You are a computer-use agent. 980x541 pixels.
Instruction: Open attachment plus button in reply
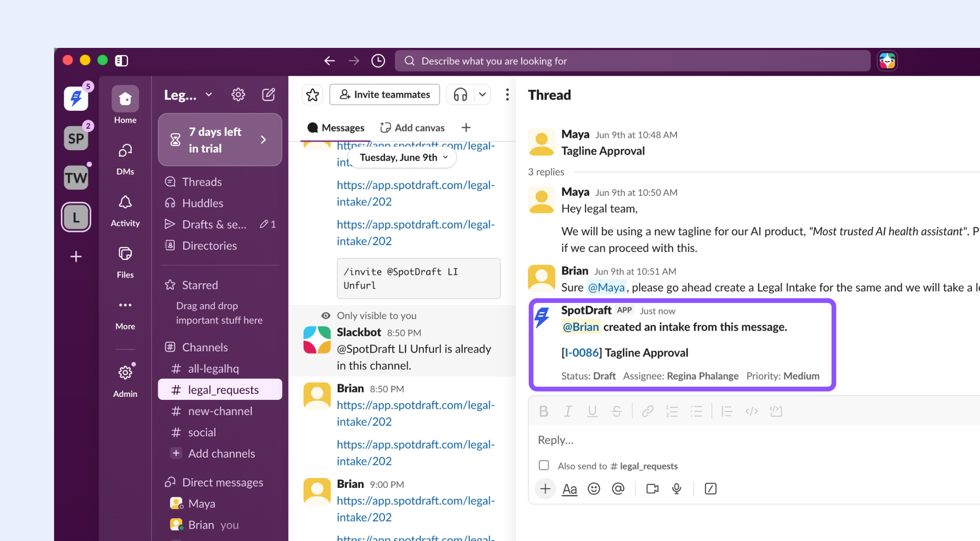pos(545,489)
